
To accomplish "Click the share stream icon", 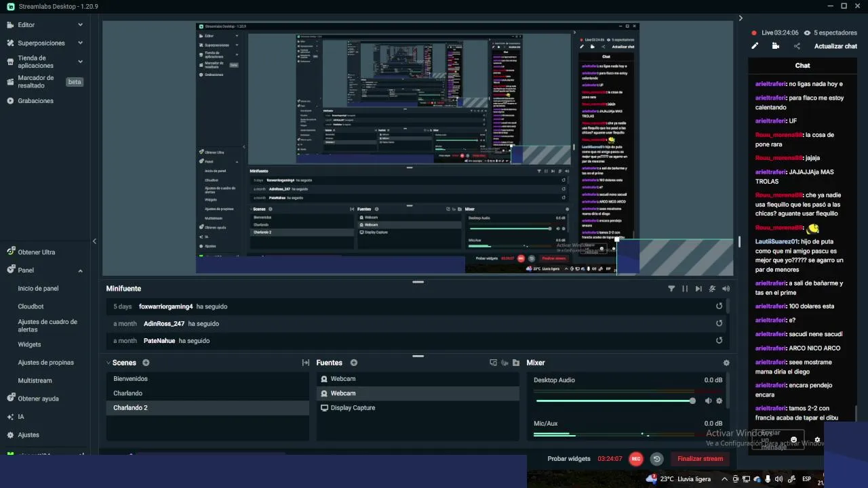I will (797, 46).
